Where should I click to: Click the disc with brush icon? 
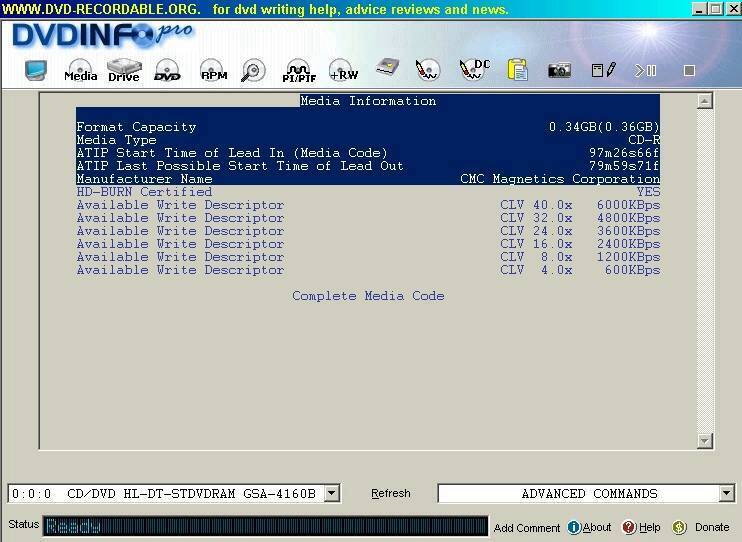(x=428, y=70)
